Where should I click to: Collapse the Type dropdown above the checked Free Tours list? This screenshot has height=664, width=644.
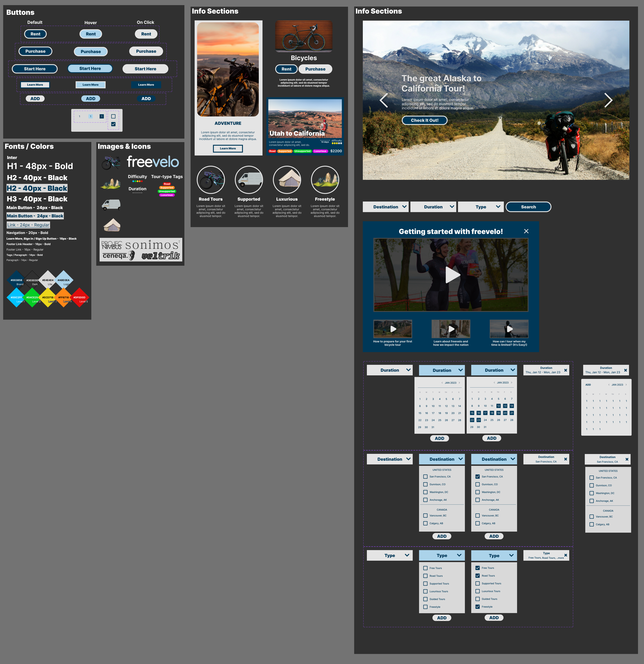click(494, 556)
